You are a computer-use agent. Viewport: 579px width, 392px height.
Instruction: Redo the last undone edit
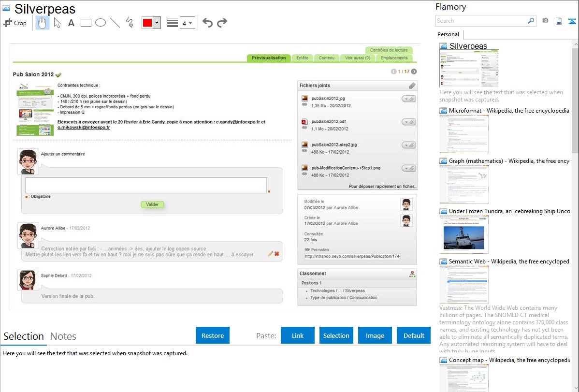coord(222,23)
